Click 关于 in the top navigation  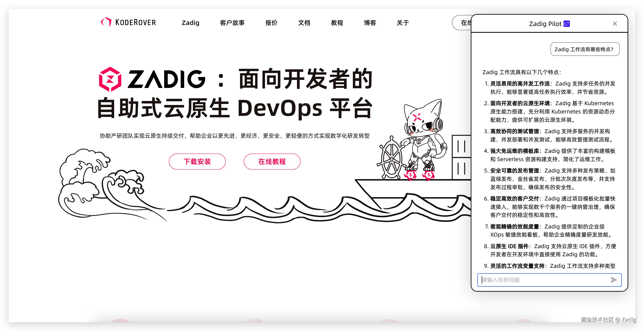402,23
